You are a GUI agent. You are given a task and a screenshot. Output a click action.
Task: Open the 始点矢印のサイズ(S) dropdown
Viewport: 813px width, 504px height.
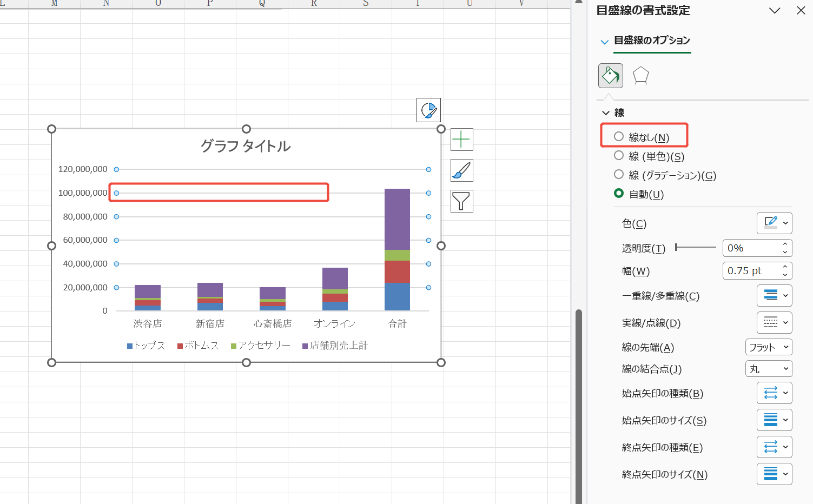coord(774,420)
